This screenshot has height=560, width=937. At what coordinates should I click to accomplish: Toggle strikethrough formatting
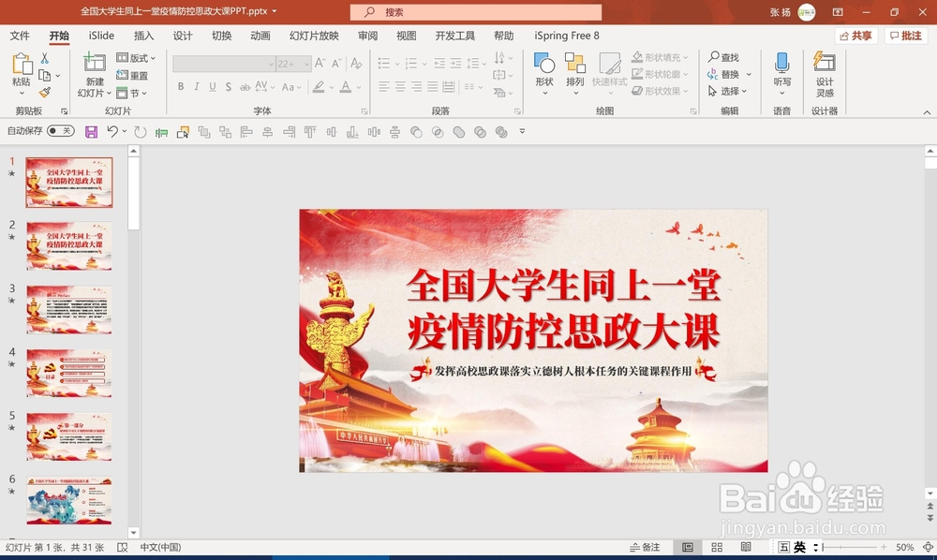tap(245, 87)
